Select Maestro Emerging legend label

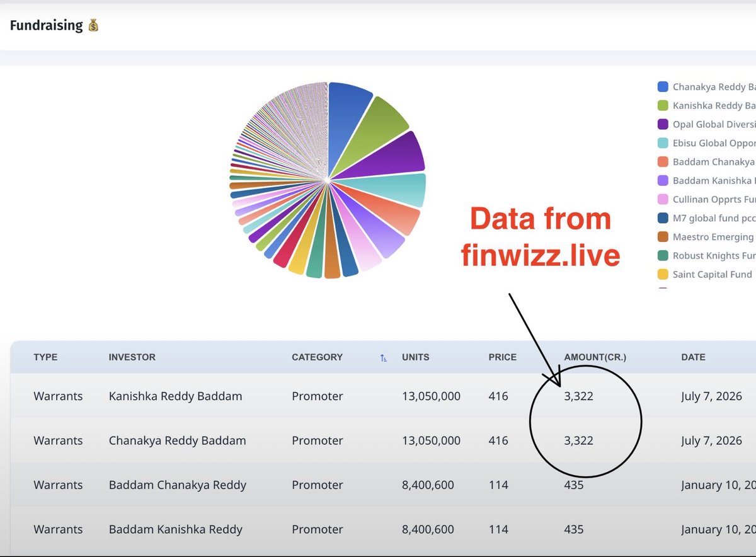click(713, 237)
